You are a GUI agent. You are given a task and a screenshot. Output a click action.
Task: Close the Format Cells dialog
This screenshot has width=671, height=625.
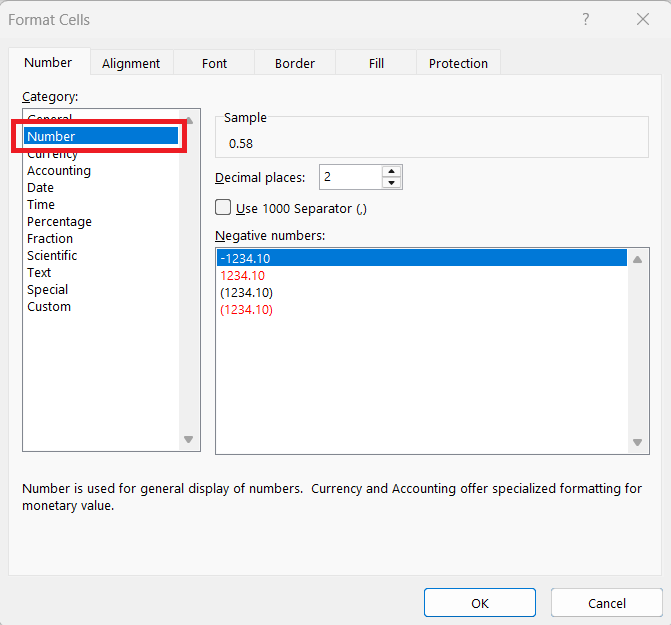tap(642, 19)
